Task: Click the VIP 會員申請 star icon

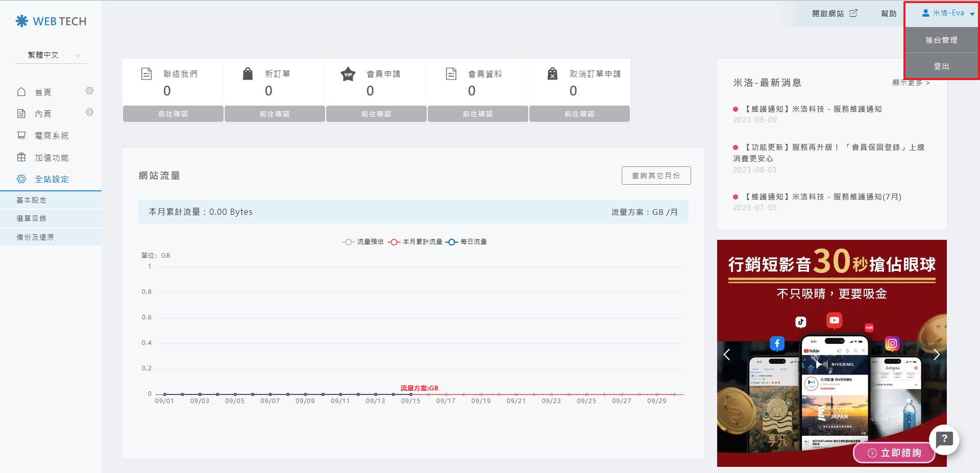Action: point(348,74)
